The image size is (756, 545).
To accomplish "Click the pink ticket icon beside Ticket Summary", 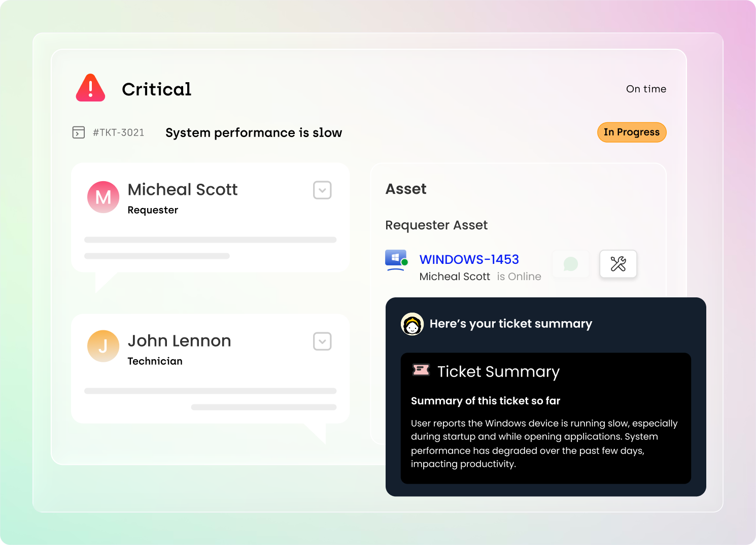I will pos(421,370).
